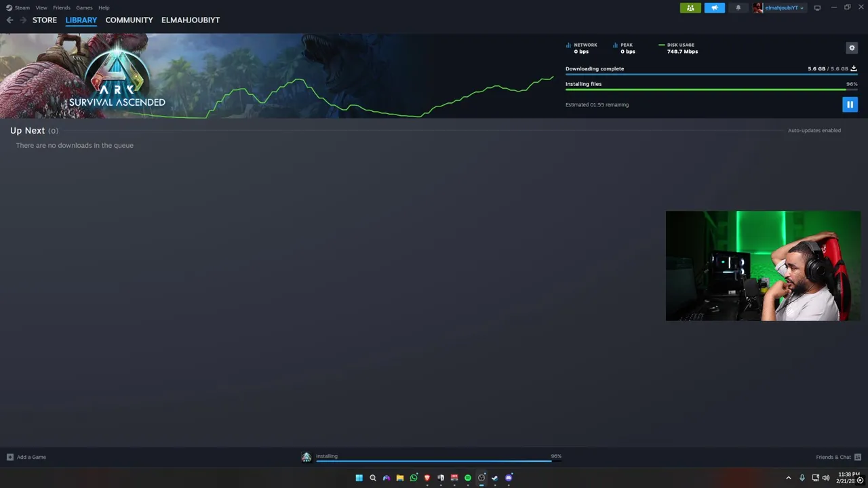The image size is (868, 488).
Task: Go to the STORE tab
Action: (x=45, y=20)
